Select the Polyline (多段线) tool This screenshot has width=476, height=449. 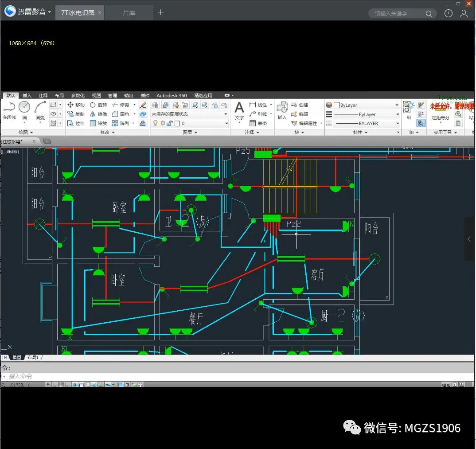[x=9, y=111]
